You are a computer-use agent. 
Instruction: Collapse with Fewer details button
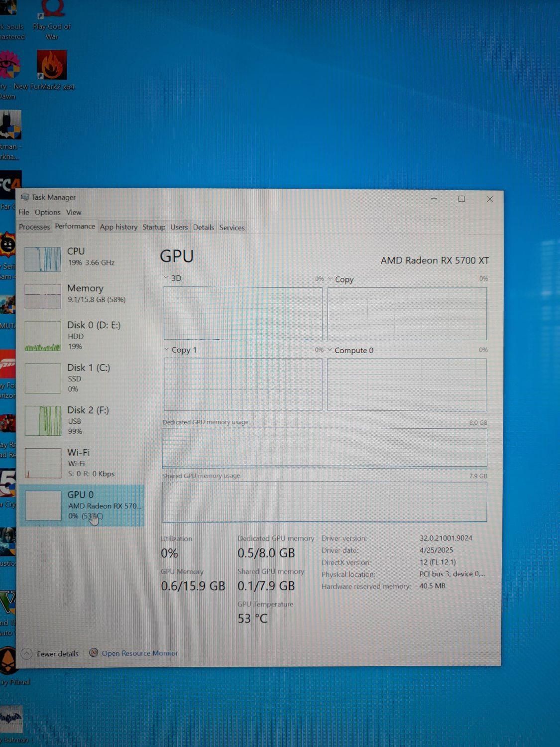(x=50, y=653)
